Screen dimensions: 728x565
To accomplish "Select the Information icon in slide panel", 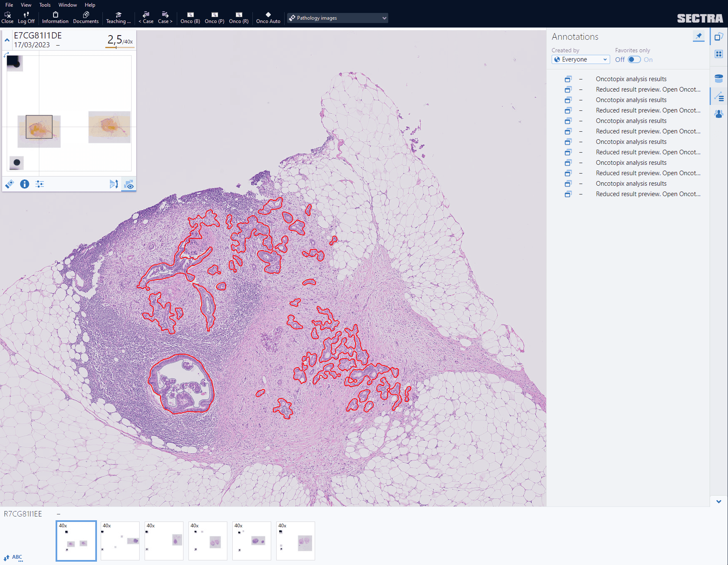I will point(25,184).
